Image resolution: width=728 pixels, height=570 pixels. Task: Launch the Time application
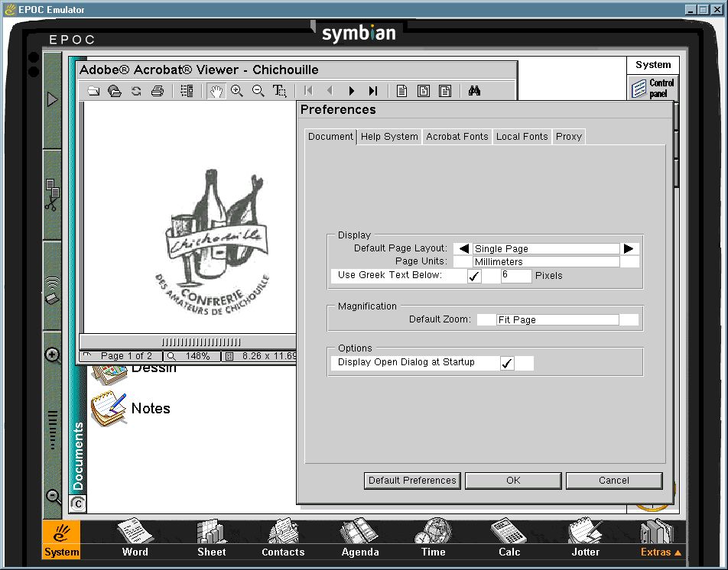coord(433,538)
